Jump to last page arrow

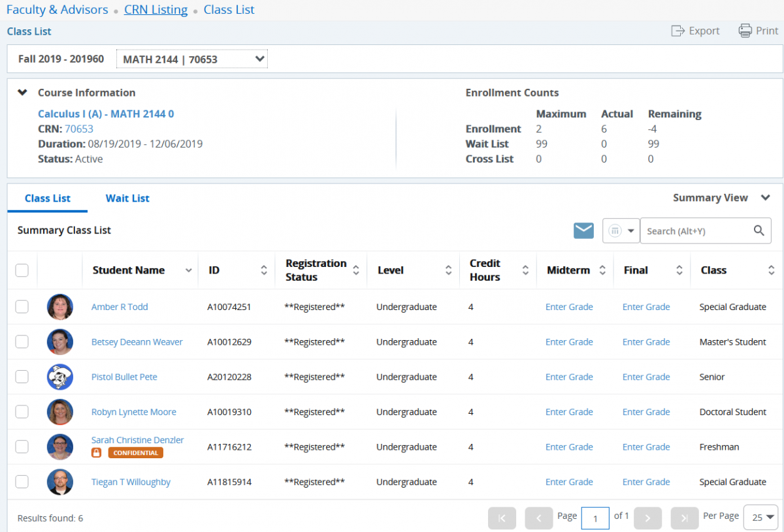pyautogui.click(x=684, y=518)
